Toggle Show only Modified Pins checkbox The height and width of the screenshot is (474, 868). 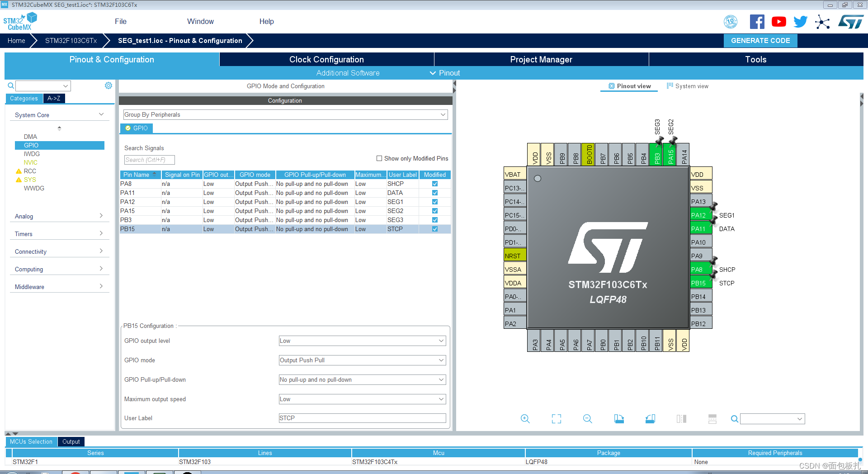pos(379,158)
